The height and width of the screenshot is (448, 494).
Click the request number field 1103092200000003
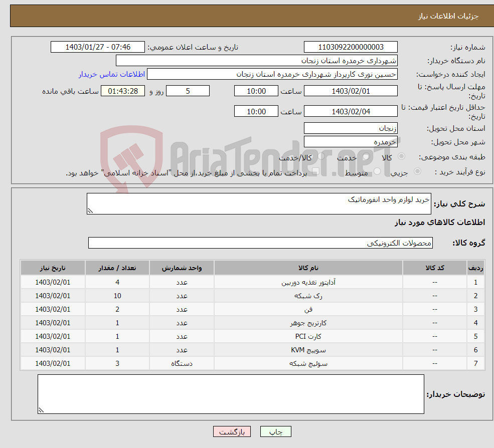pyautogui.click(x=351, y=47)
